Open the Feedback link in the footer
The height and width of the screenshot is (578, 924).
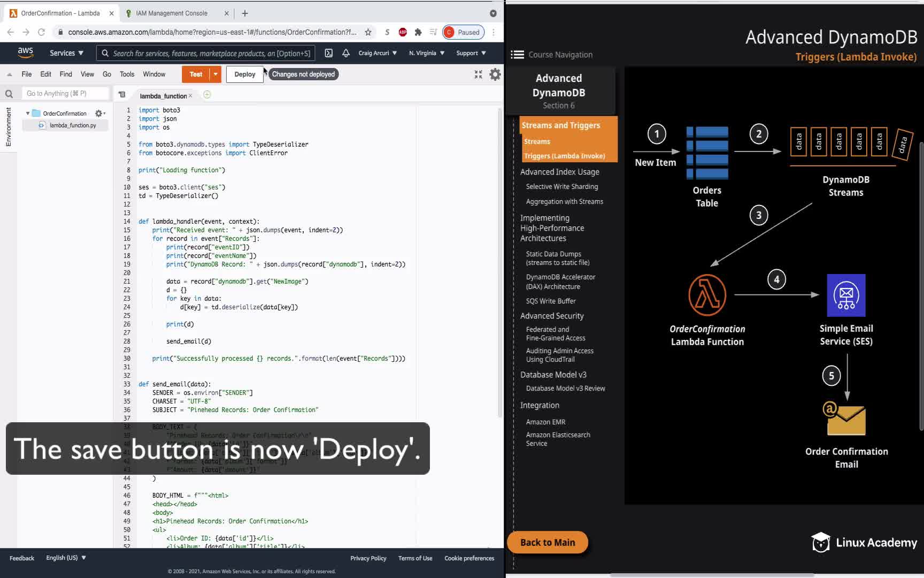click(x=22, y=558)
